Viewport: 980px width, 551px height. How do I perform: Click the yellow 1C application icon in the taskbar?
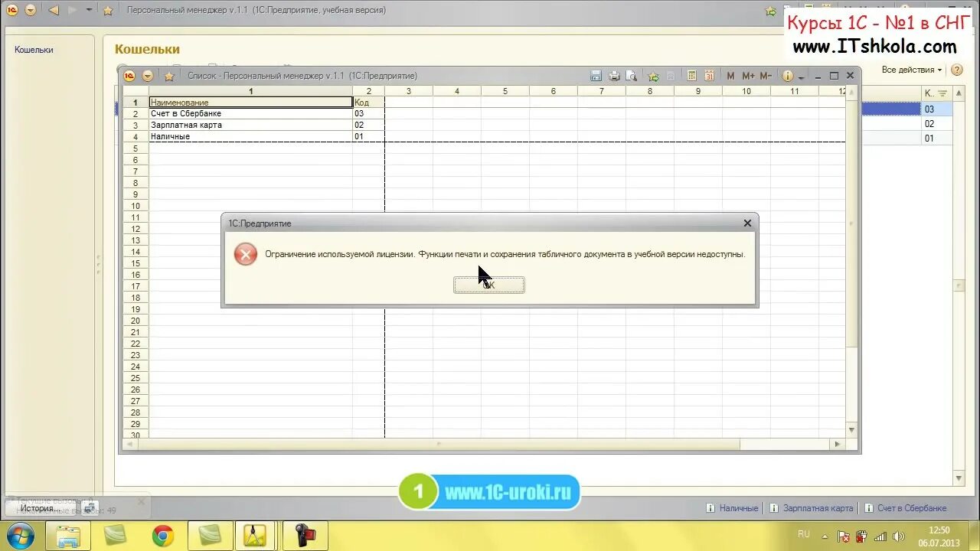tap(254, 536)
